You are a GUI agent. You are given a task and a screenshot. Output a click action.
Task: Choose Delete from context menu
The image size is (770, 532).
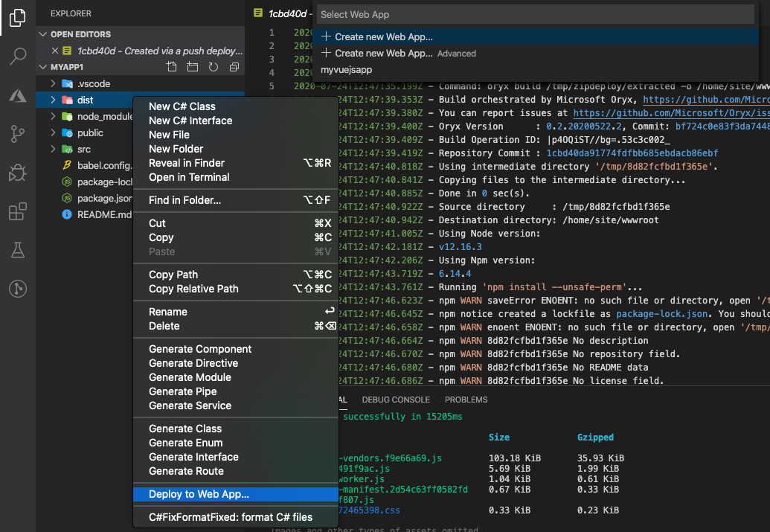(x=236, y=326)
